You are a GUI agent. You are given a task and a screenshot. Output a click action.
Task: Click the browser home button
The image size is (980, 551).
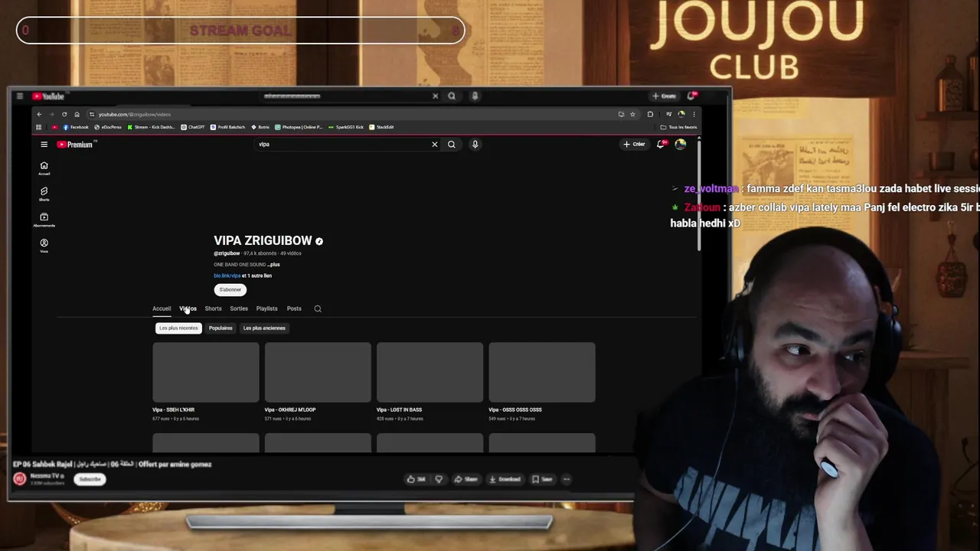click(77, 114)
